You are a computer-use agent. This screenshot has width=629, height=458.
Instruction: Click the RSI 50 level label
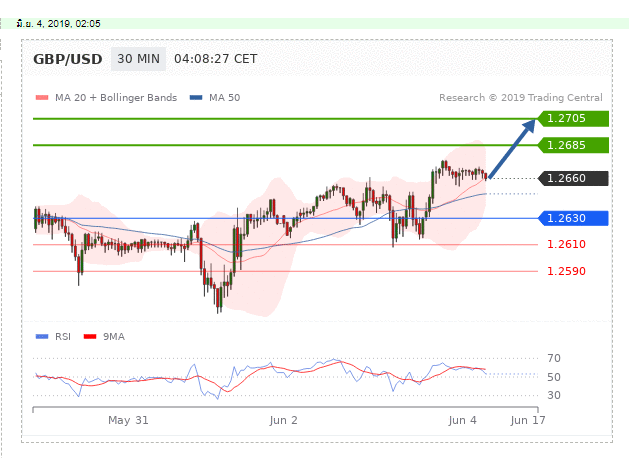tap(554, 377)
